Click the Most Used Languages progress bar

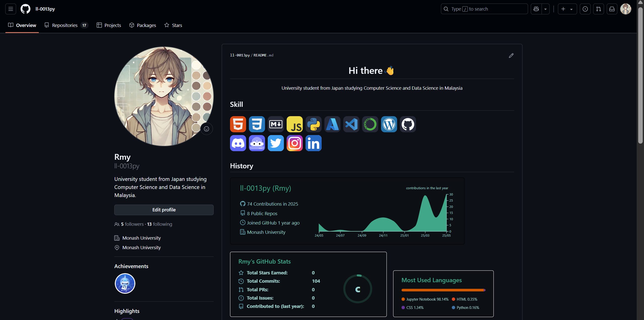click(443, 290)
